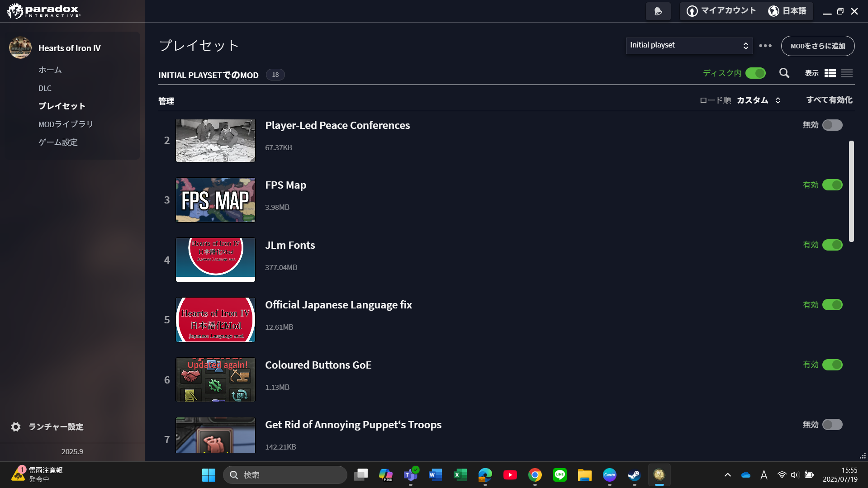Click the 日本語 language button
Screen dimensions: 868x488
click(787, 11)
